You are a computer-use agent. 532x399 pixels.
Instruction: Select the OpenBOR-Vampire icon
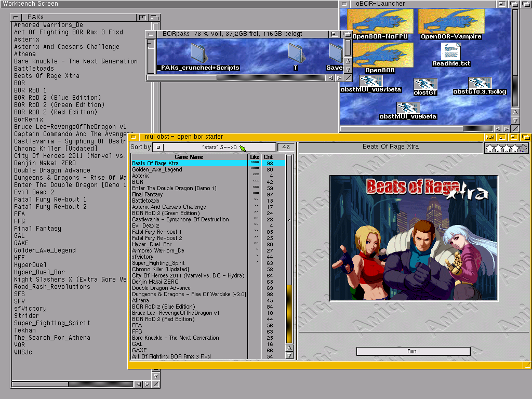(x=451, y=21)
